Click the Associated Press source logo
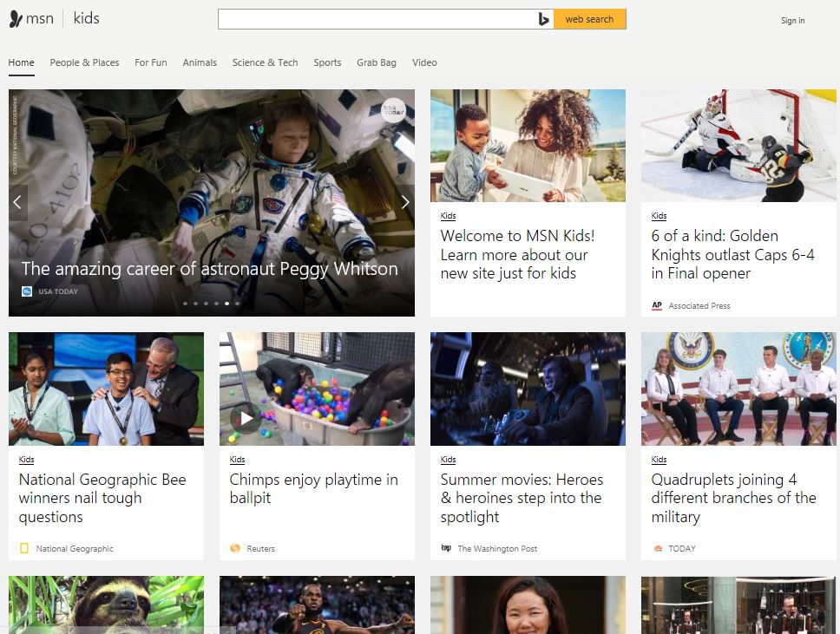The width and height of the screenshot is (840, 634). [x=657, y=305]
